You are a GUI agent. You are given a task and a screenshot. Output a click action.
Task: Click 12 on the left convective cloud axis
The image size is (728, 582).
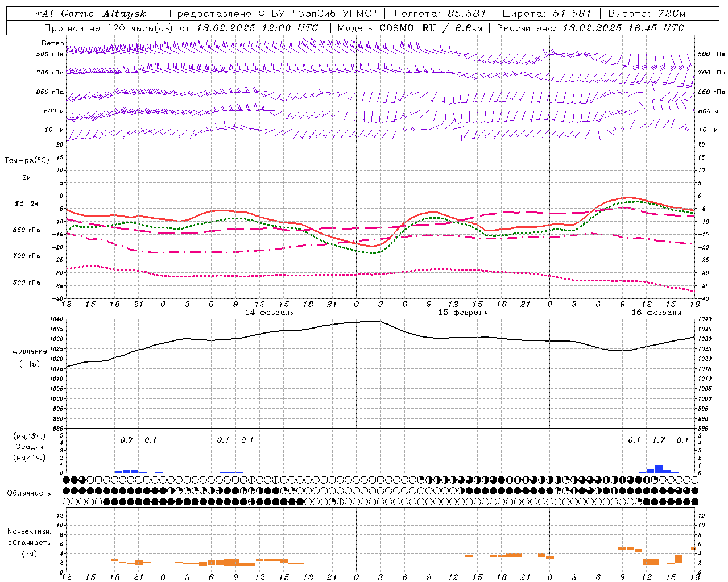[x=60, y=516]
